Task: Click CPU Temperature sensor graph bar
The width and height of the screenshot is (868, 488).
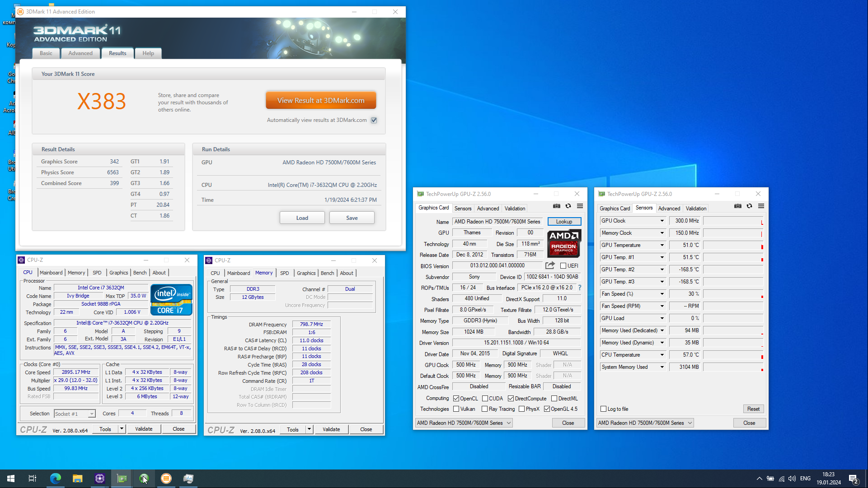Action: (x=733, y=355)
